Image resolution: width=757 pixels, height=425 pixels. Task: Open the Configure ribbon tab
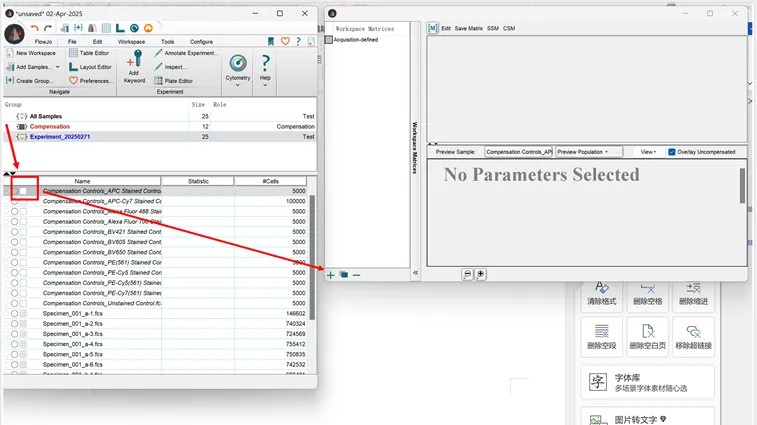coord(201,41)
